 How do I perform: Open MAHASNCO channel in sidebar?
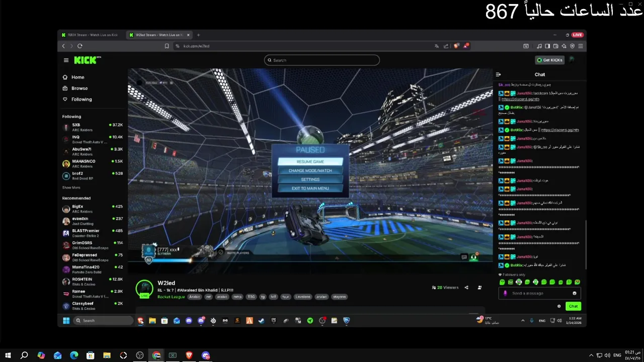(x=93, y=163)
